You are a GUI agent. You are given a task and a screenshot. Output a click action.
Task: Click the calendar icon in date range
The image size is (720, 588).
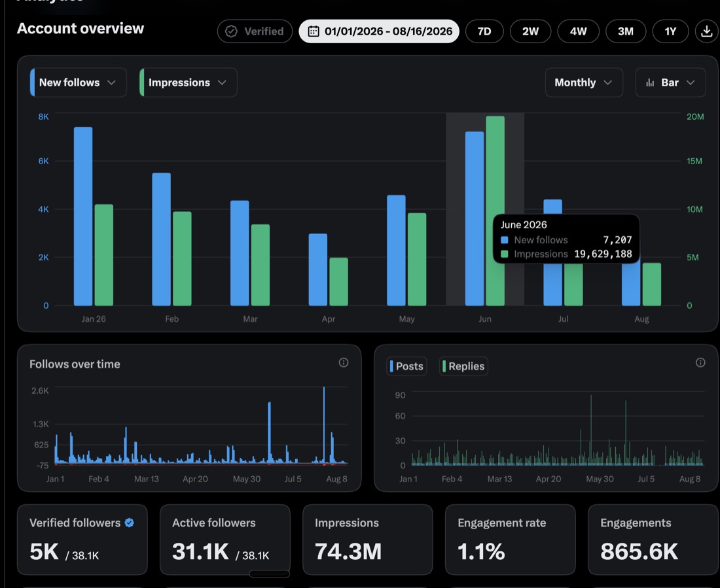click(313, 31)
